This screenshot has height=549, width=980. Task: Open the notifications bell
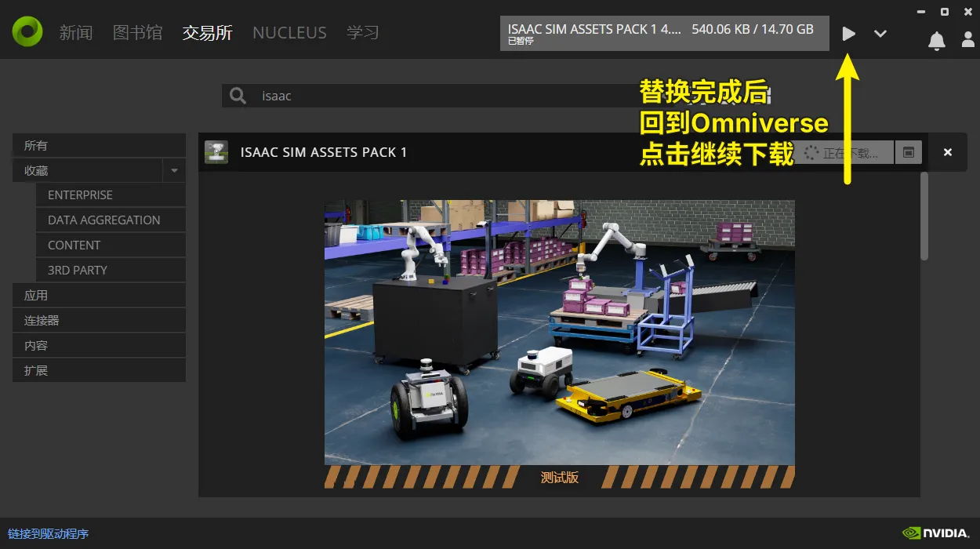pos(936,41)
